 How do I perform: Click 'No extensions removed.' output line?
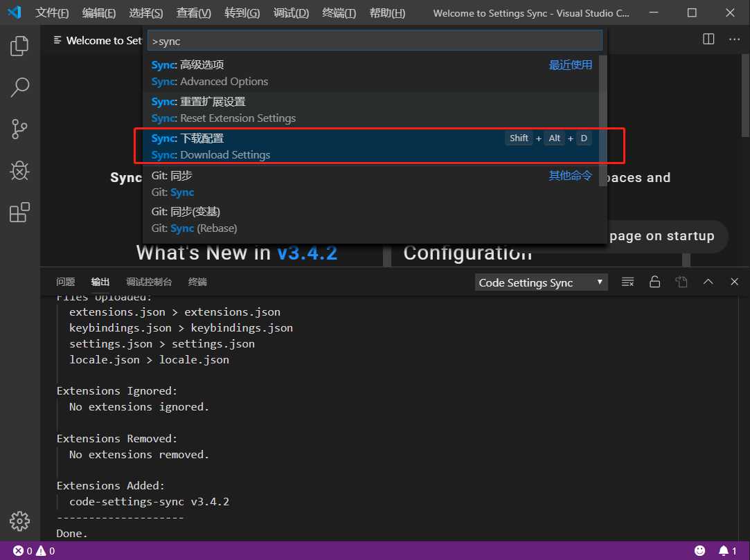tap(139, 454)
